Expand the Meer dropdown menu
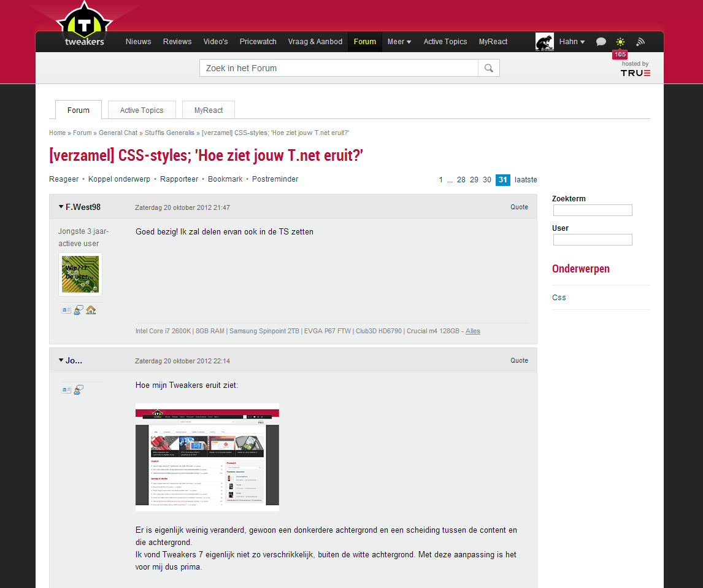This screenshot has height=588, width=703. tap(399, 42)
